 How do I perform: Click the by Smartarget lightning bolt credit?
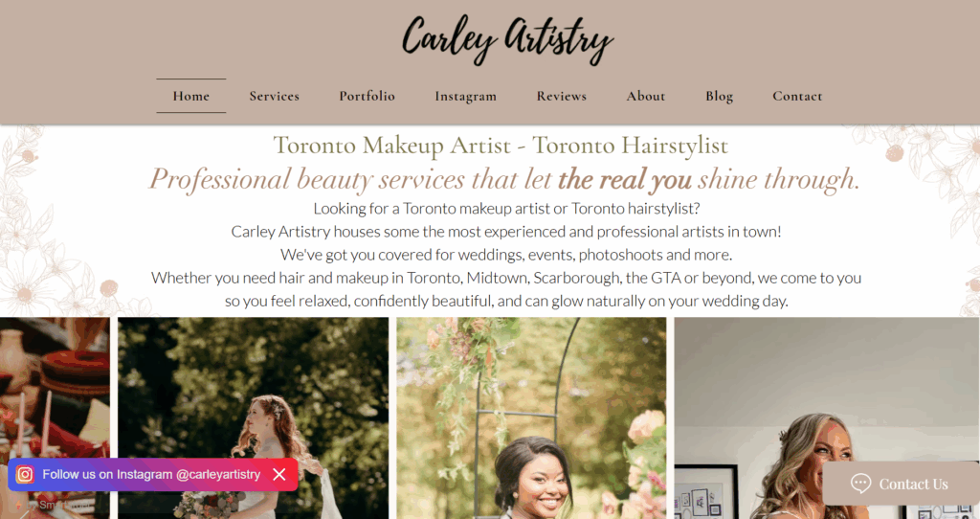[x=54, y=505]
